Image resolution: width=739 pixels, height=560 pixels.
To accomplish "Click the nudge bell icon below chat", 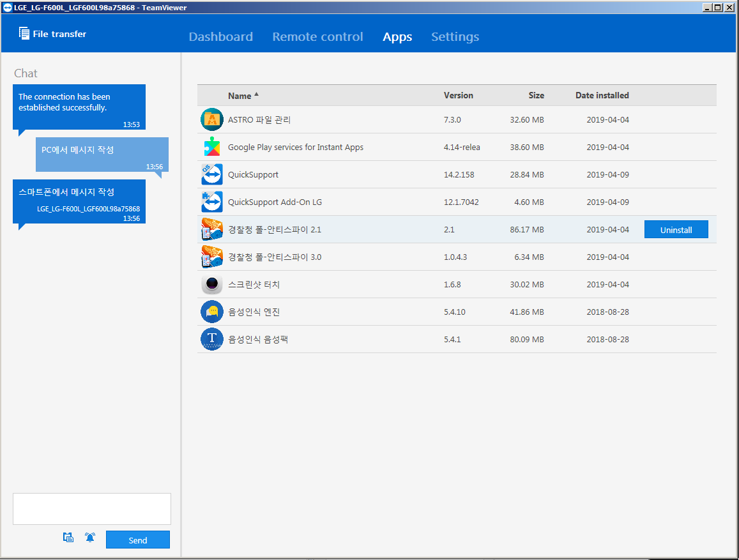I will (x=90, y=537).
